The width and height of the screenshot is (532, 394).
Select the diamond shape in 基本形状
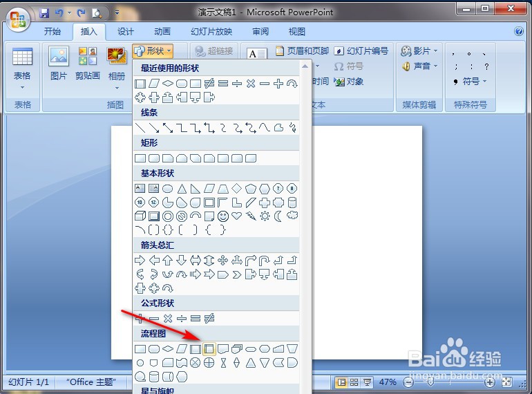pyautogui.click(x=237, y=188)
